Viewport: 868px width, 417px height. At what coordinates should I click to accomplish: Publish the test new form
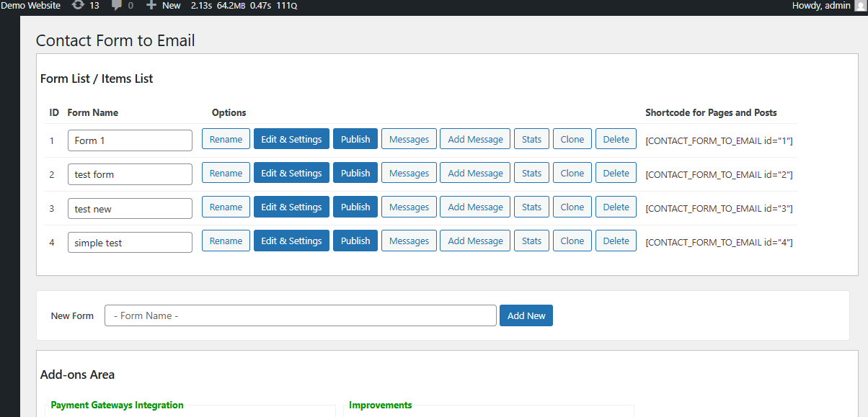click(x=355, y=207)
